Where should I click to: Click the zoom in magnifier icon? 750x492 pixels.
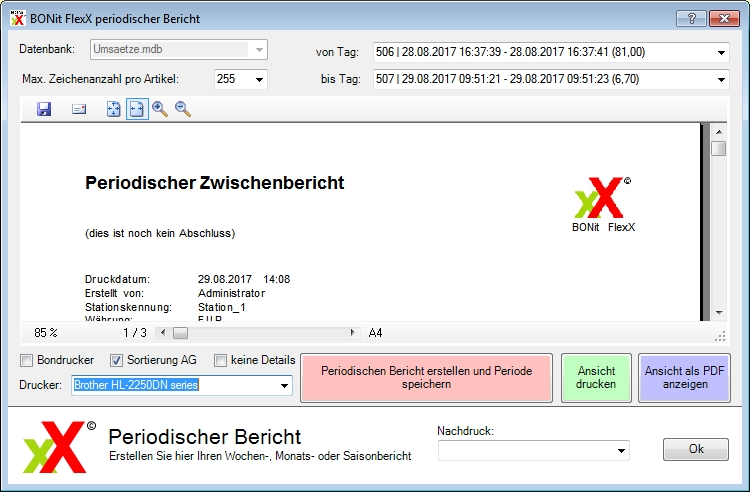pos(160,109)
